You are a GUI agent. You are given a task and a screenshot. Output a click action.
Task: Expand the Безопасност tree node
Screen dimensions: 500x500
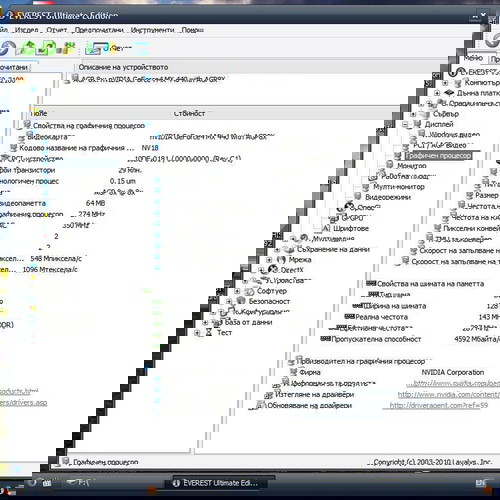click(229, 301)
